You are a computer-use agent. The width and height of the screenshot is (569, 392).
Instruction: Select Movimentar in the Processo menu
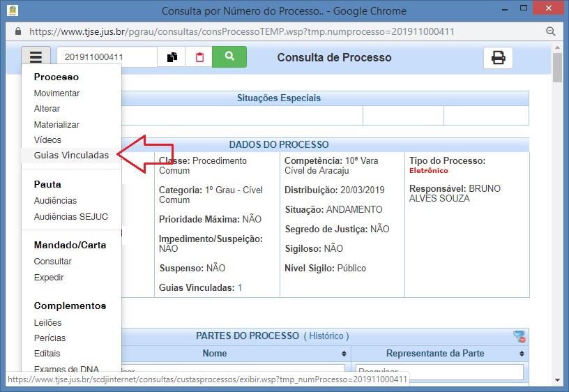click(56, 93)
